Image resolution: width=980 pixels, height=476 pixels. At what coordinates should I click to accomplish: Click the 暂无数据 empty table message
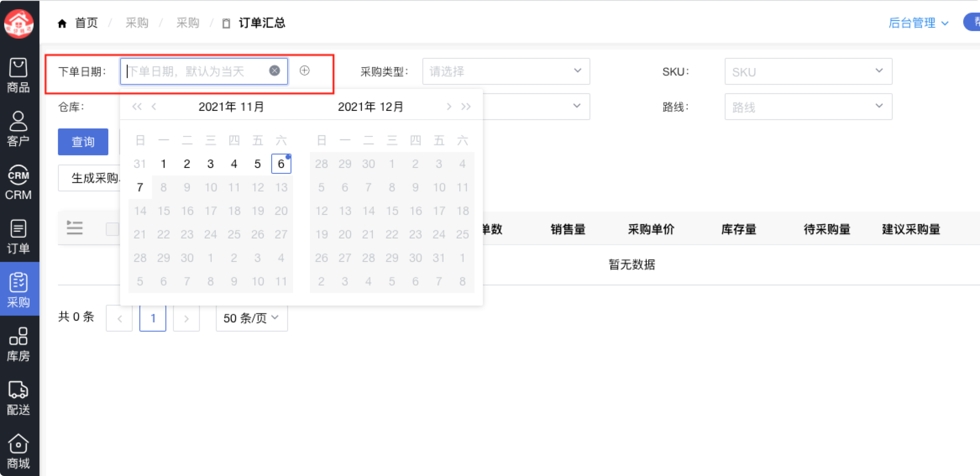tap(632, 264)
